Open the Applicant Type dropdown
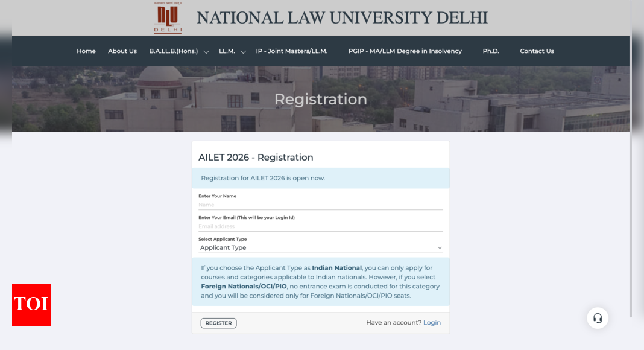This screenshot has height=350, width=644. 320,247
